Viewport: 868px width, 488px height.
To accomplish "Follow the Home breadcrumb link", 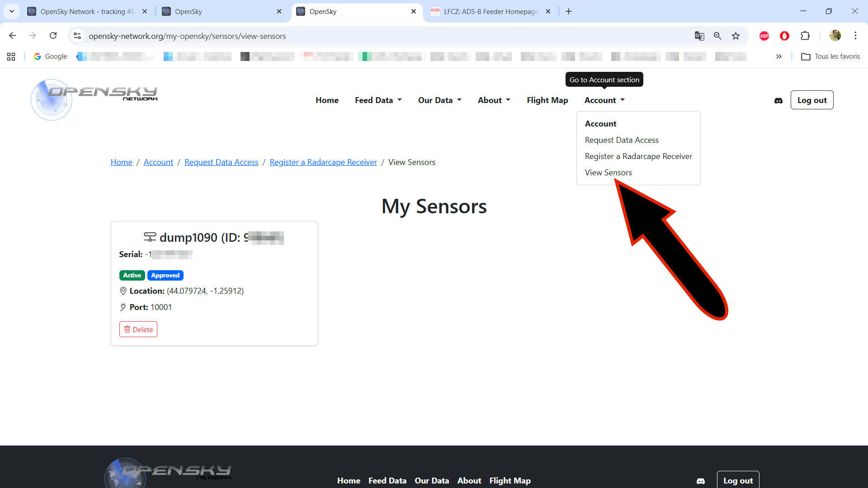I will pyautogui.click(x=122, y=162).
